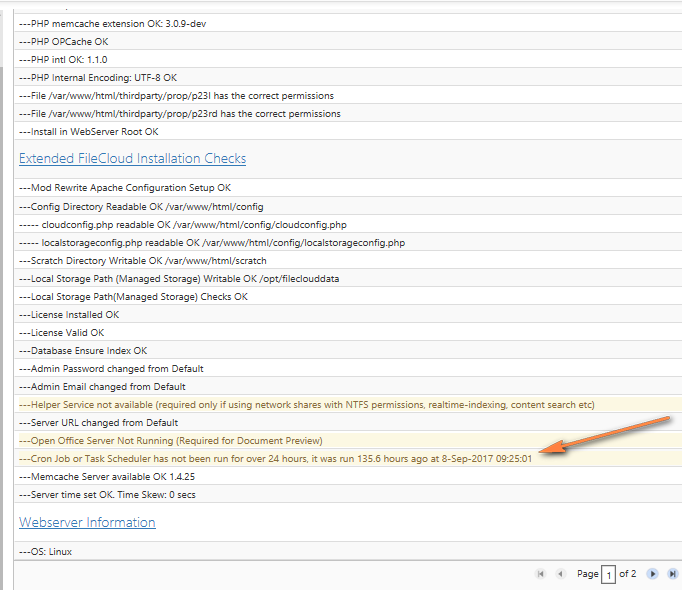Select the Cron Job not run warning row

click(x=275, y=459)
